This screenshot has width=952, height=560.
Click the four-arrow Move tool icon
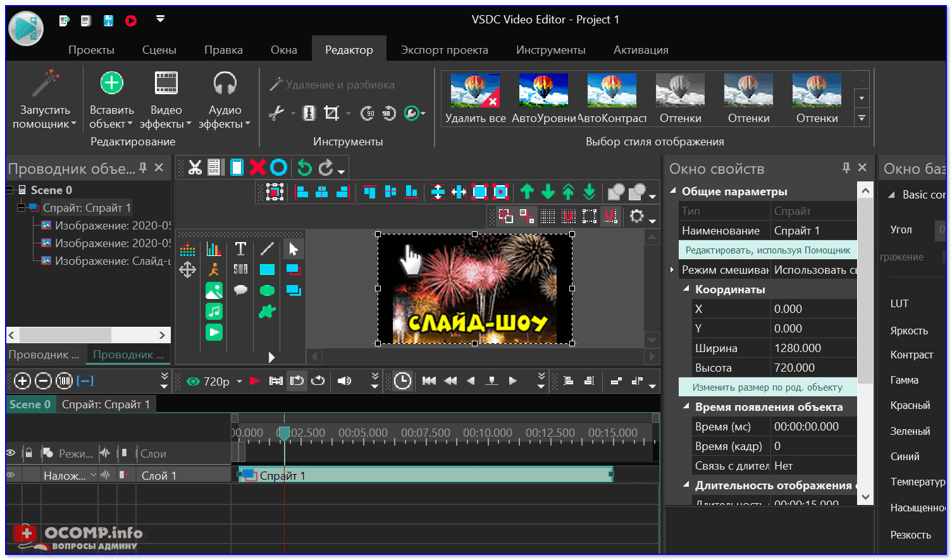pos(187,270)
